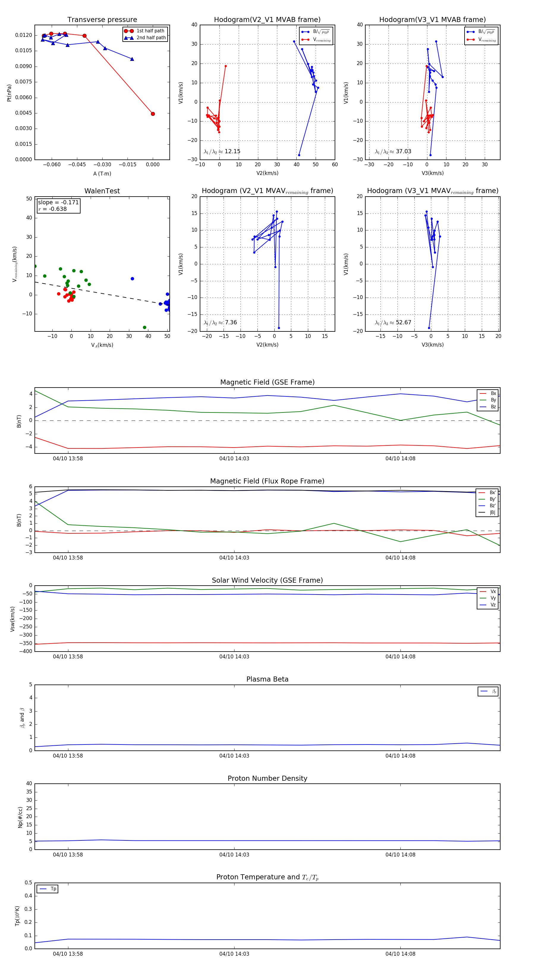The height and width of the screenshot is (980, 535).
Task: Select the 'Bx' legend entry in GSE magnetic field
Action: click(488, 393)
